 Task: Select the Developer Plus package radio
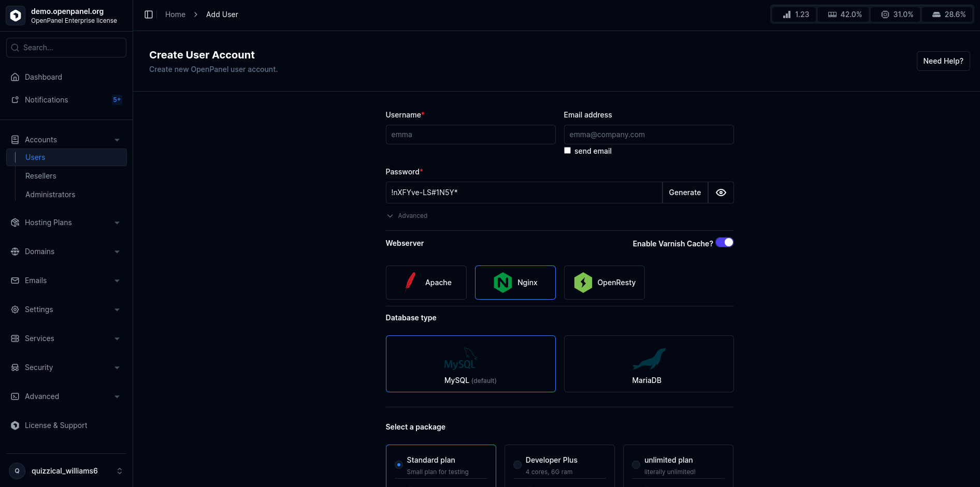tap(517, 465)
